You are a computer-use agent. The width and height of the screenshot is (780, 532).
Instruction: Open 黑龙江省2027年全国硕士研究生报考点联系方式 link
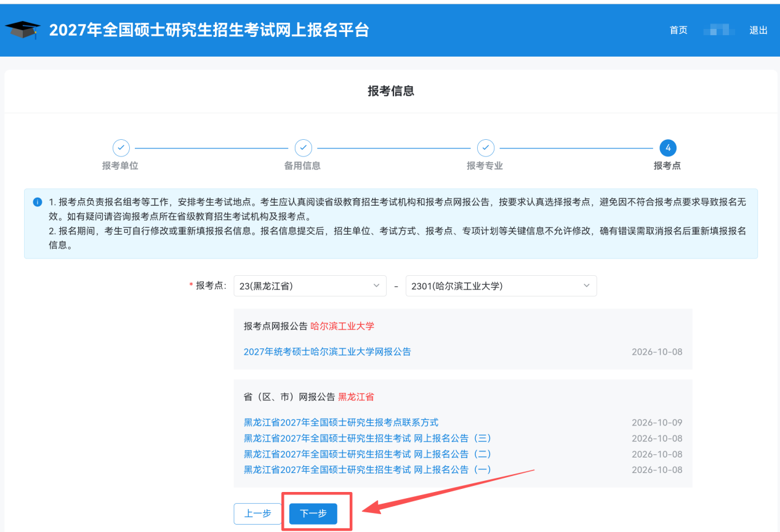[341, 422]
